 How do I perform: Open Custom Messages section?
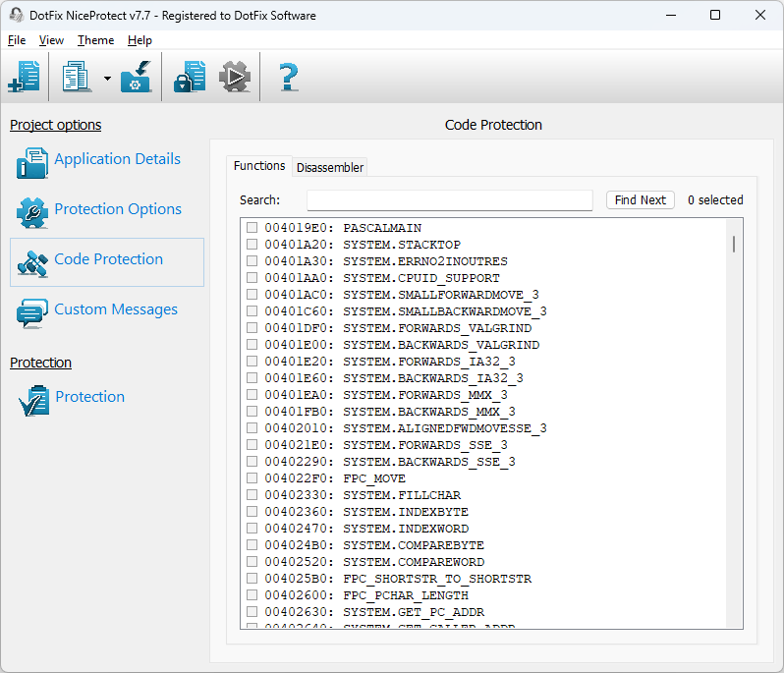click(x=116, y=309)
